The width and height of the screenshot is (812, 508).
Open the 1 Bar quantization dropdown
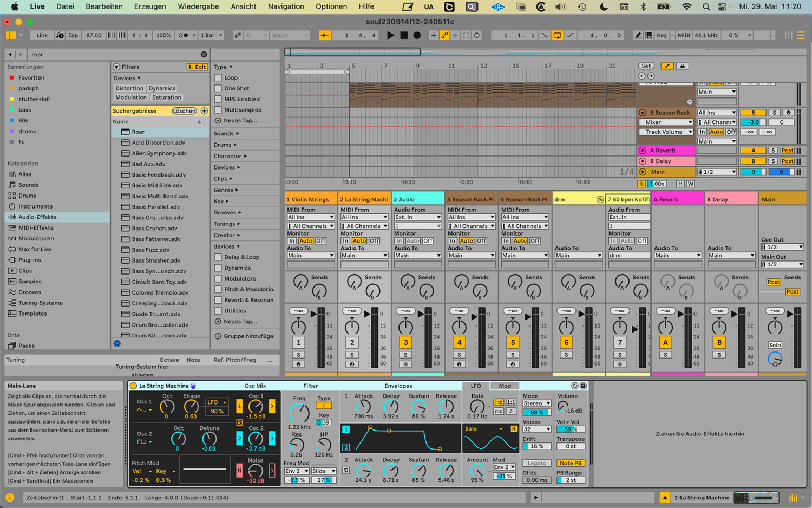pyautogui.click(x=211, y=35)
